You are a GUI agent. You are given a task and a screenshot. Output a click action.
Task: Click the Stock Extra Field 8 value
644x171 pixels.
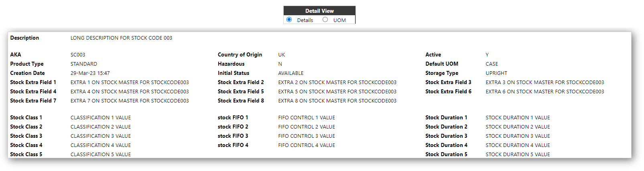[337, 101]
